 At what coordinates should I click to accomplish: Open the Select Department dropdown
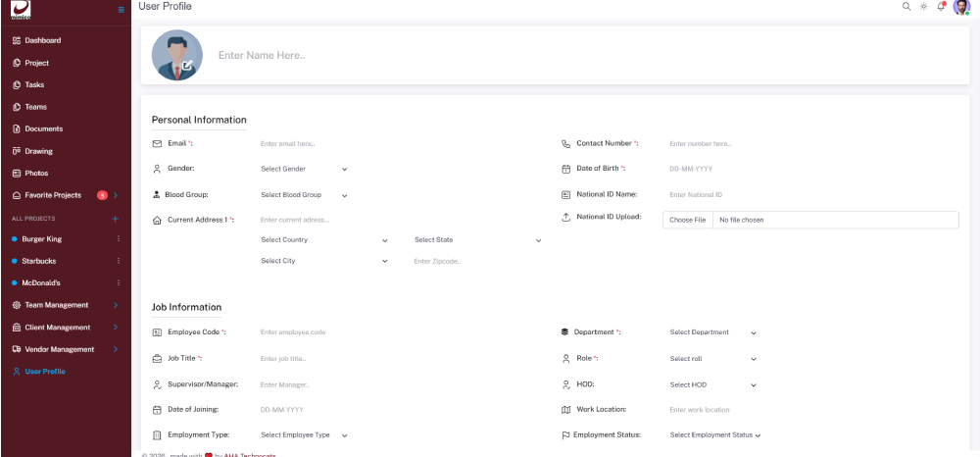click(712, 332)
